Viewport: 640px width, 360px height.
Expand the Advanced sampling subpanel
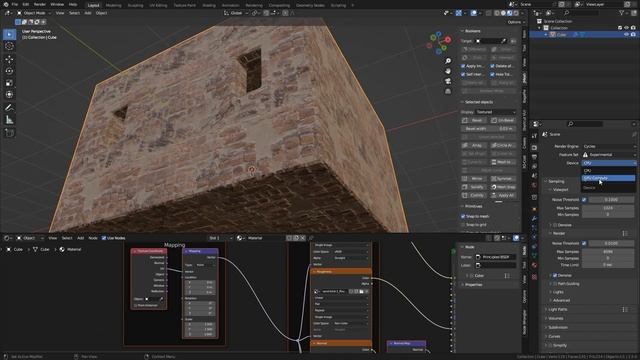[x=561, y=300]
